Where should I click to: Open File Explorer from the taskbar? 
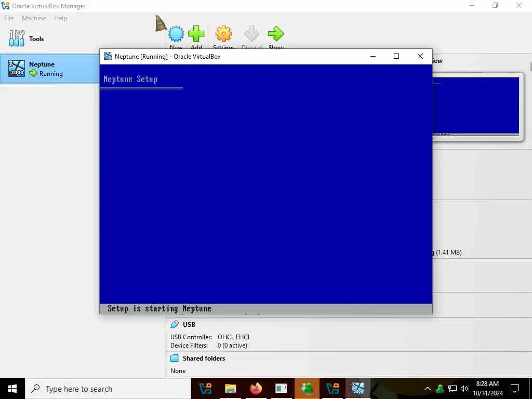[x=230, y=389]
